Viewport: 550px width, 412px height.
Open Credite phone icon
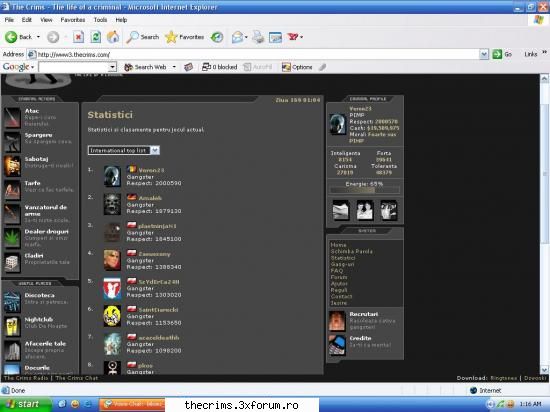tap(337, 345)
